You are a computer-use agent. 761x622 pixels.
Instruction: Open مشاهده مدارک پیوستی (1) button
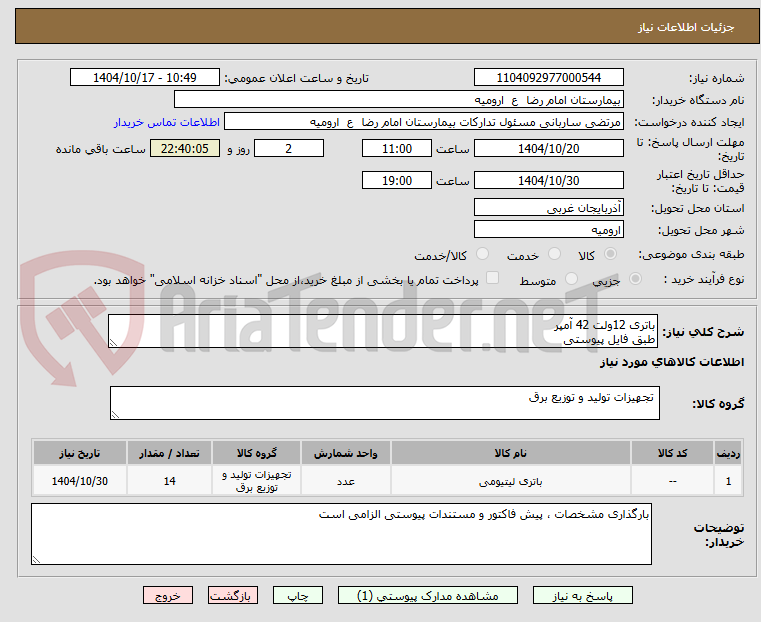click(x=428, y=595)
